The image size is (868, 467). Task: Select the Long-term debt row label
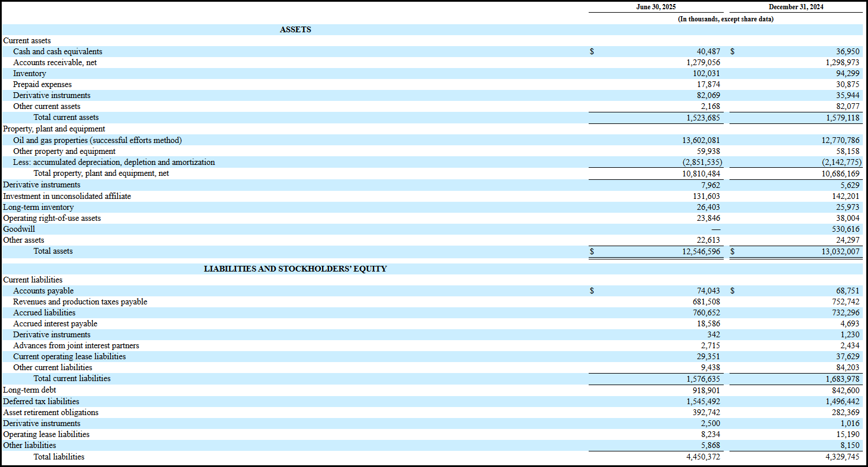tap(29, 390)
